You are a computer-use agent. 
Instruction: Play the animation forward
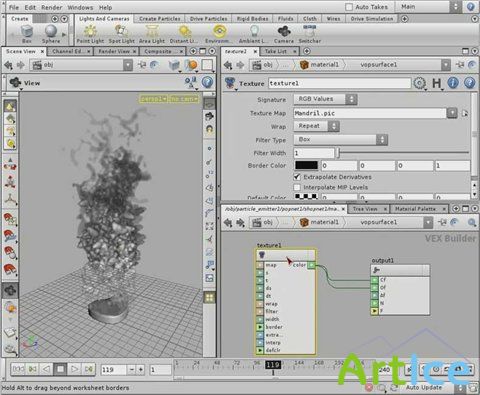pyautogui.click(x=75, y=369)
